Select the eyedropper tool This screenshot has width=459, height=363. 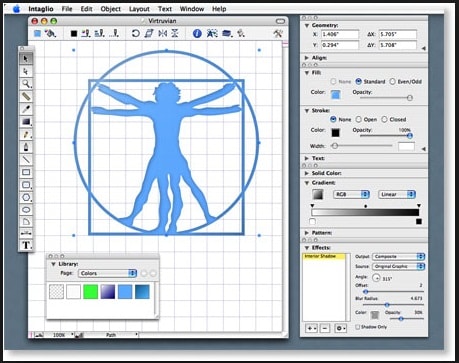click(26, 109)
